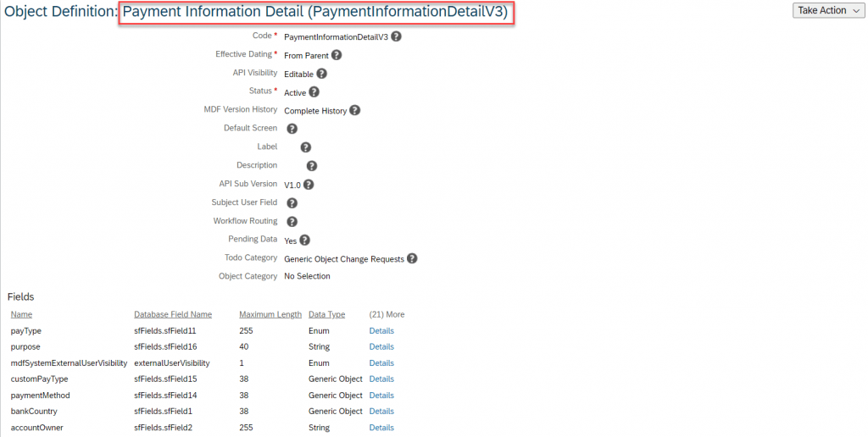Open the Take Action dropdown

(x=828, y=10)
